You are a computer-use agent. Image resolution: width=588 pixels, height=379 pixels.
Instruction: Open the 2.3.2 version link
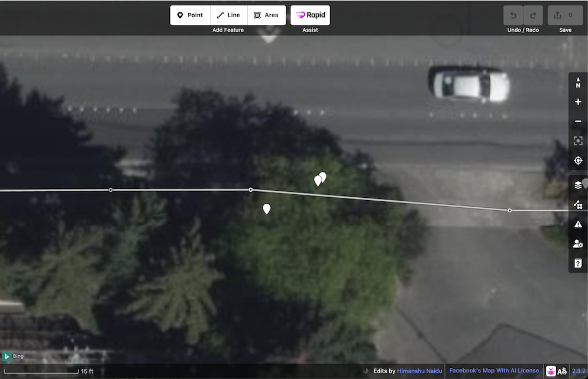[579, 371]
